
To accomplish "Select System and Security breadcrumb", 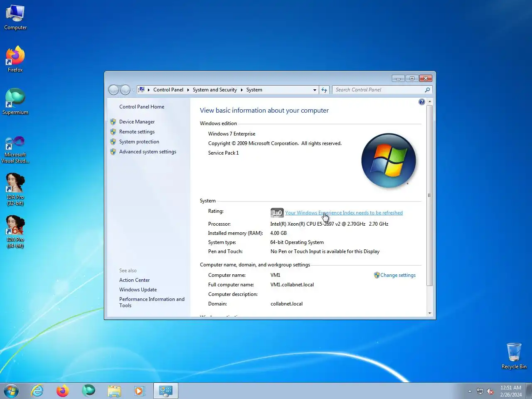I will (215, 90).
